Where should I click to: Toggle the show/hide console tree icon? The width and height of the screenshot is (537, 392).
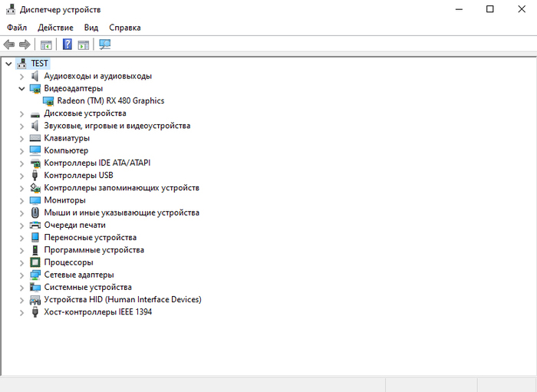pyautogui.click(x=46, y=44)
